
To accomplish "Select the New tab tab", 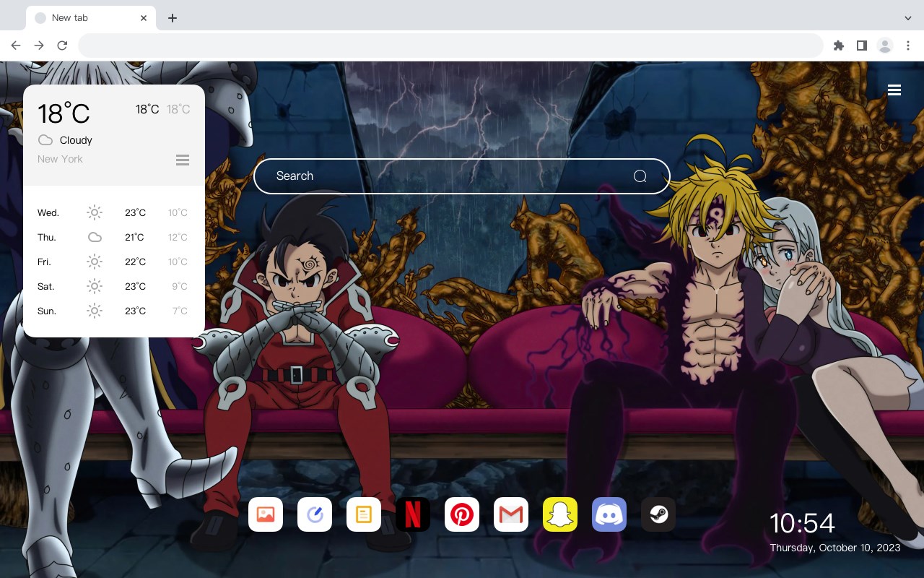I will pos(91,18).
